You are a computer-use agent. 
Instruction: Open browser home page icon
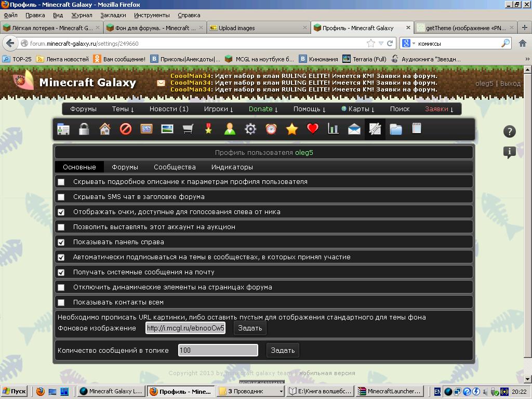click(523, 44)
